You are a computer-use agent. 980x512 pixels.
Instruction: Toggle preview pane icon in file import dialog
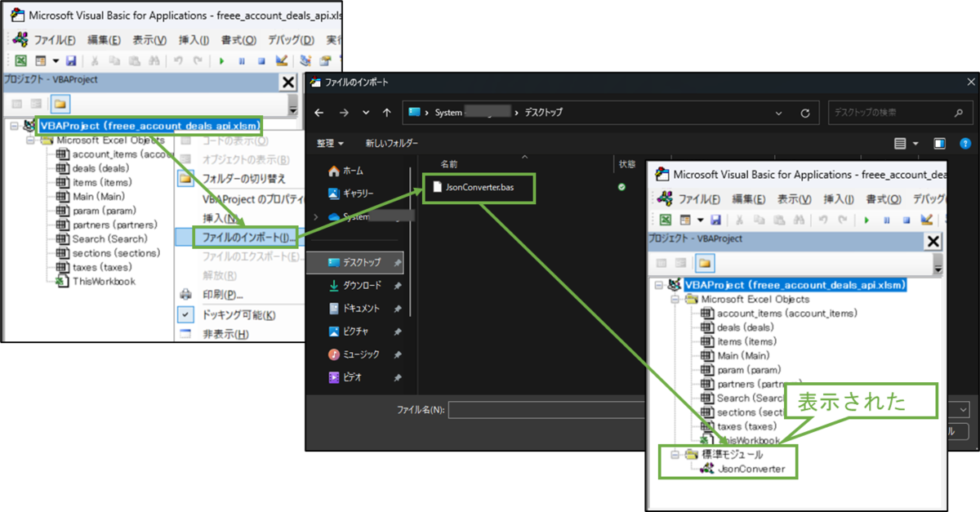click(x=940, y=143)
